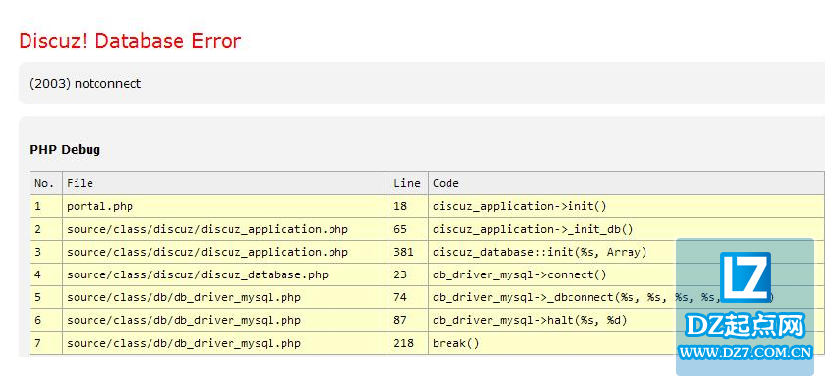Viewport: 825px width, 388px height.
Task: Click "db_driver_mysql->halt(%s, %d)" code cell
Action: [626, 320]
